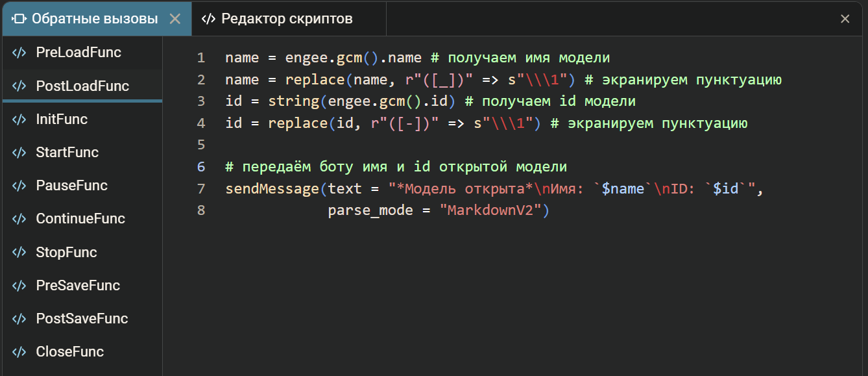Click the code icon beside StartFunc
868x376 pixels.
19,153
